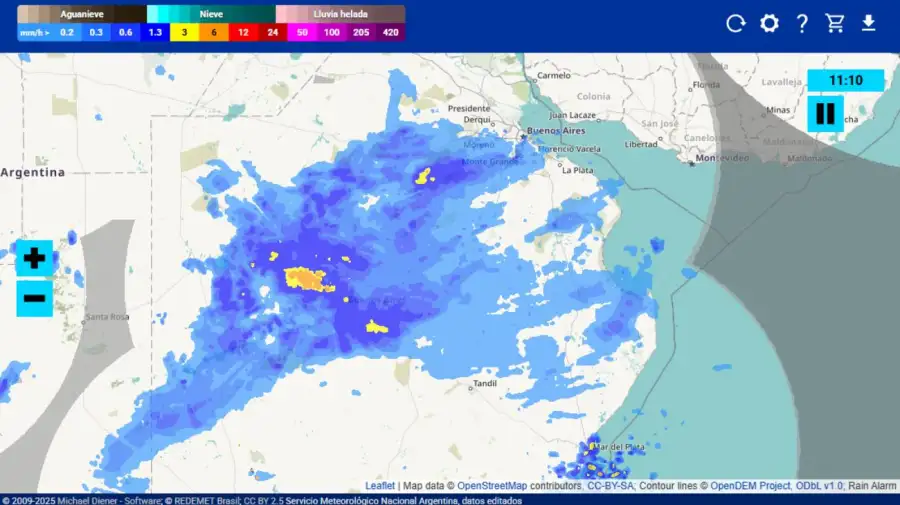Click the Argentina country label

point(33,172)
